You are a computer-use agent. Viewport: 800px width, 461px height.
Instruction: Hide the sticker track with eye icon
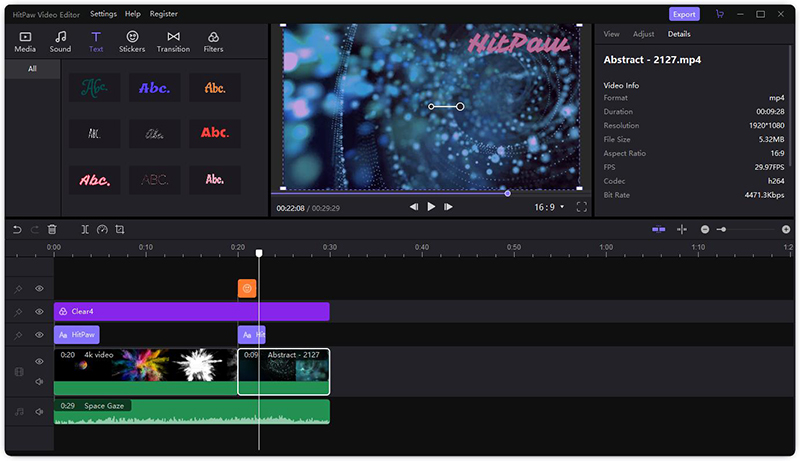(x=39, y=289)
